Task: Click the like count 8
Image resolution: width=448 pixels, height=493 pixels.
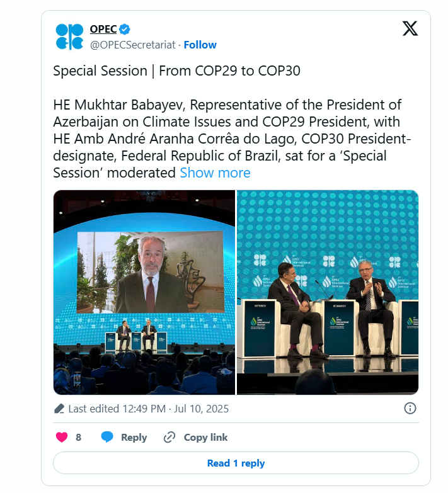Action: [78, 438]
